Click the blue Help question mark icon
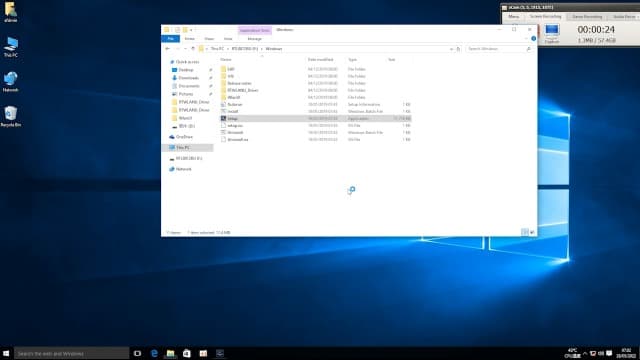Screen dimensions: 640x360 (533, 38)
